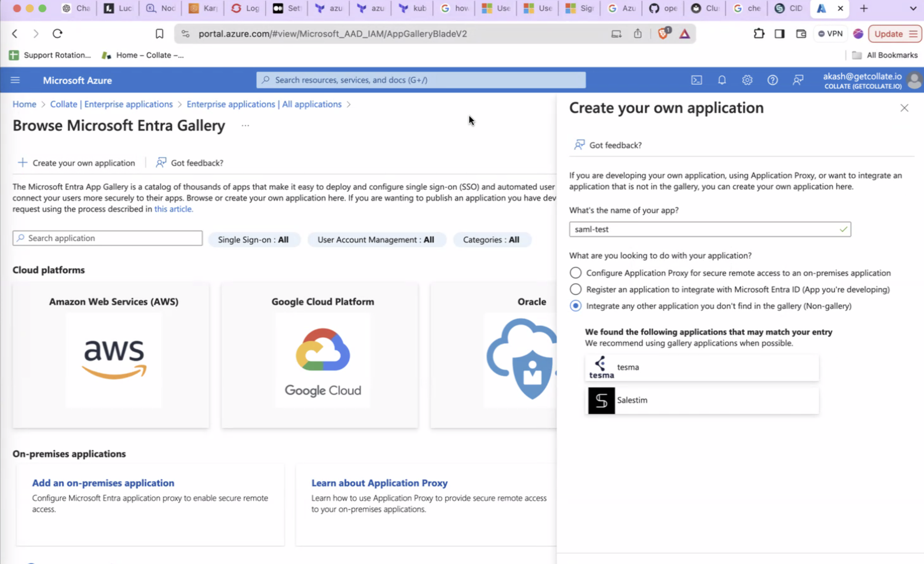Select Integrate any other application option

(x=575, y=306)
